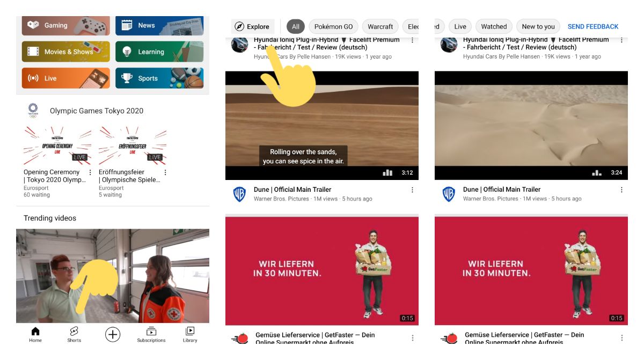Tap the 3:24 duration badge on Dune
Image resolution: width=644 pixels, height=360 pixels.
pos(616,172)
